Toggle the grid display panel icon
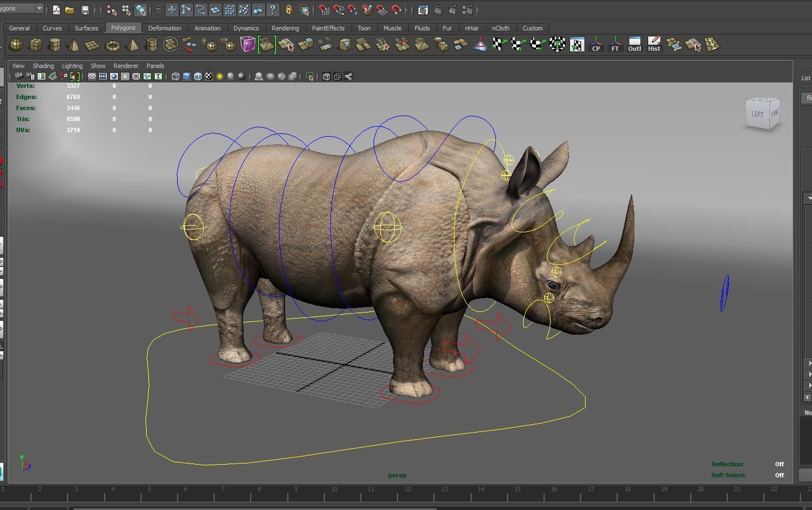The height and width of the screenshot is (510, 812). coord(92,76)
